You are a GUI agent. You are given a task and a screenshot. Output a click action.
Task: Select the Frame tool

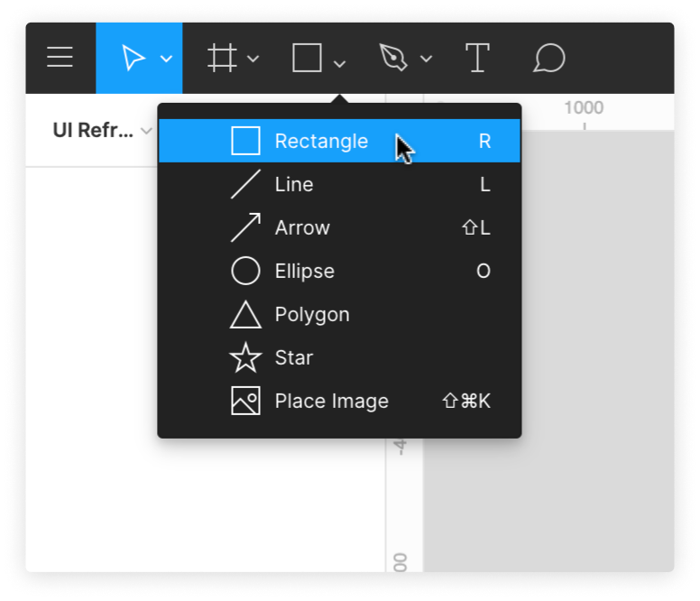[222, 58]
